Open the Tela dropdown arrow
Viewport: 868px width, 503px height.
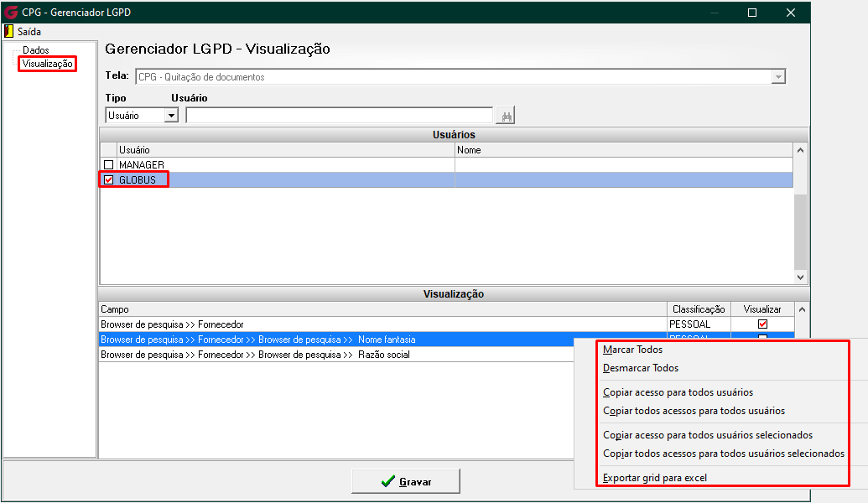click(x=778, y=77)
